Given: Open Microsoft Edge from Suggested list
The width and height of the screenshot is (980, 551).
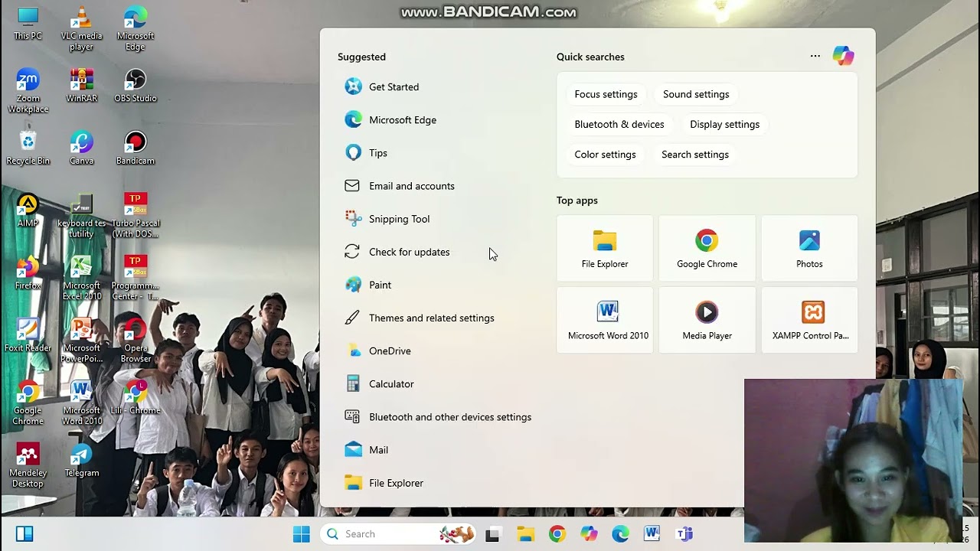Looking at the screenshot, I should [436, 119].
